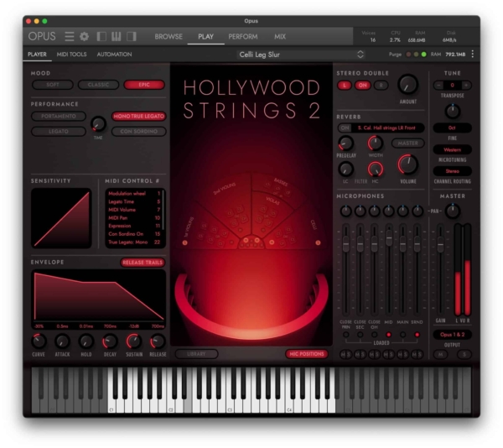
Task: Open the settings gear
Action: (85, 37)
